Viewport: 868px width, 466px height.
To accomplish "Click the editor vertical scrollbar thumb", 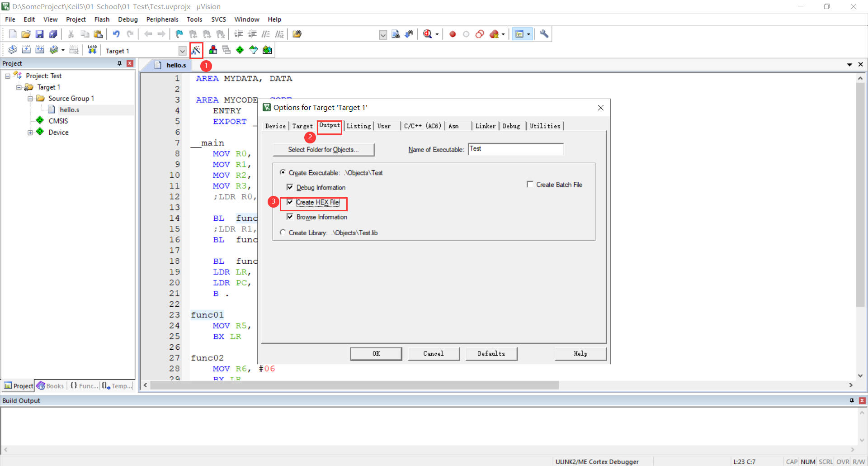I will coord(860,195).
